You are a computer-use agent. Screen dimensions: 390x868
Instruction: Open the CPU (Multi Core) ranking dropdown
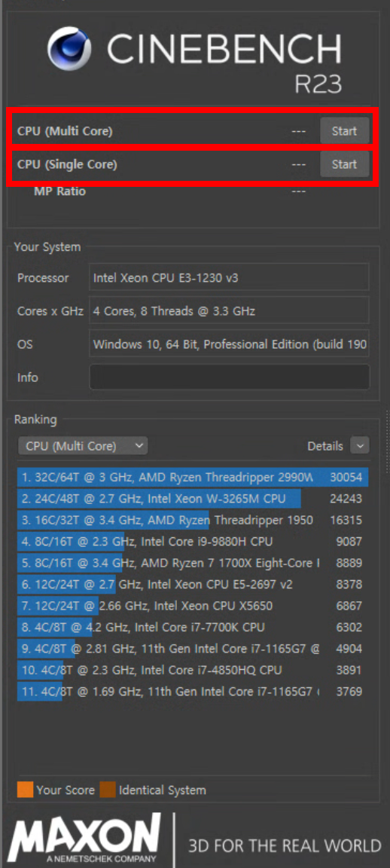[83, 445]
